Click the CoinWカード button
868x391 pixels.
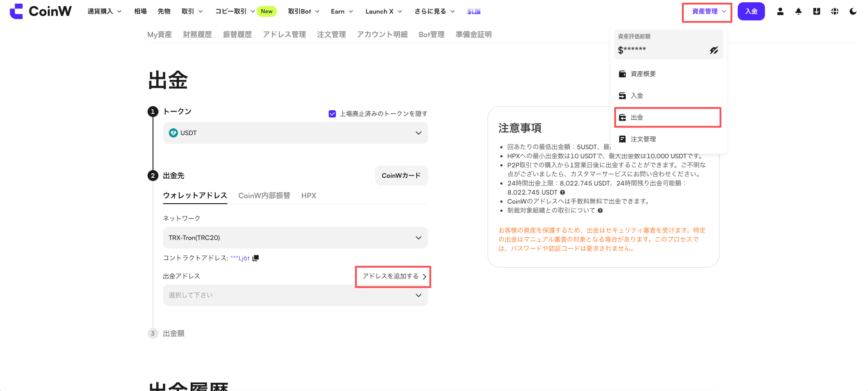pyautogui.click(x=401, y=176)
